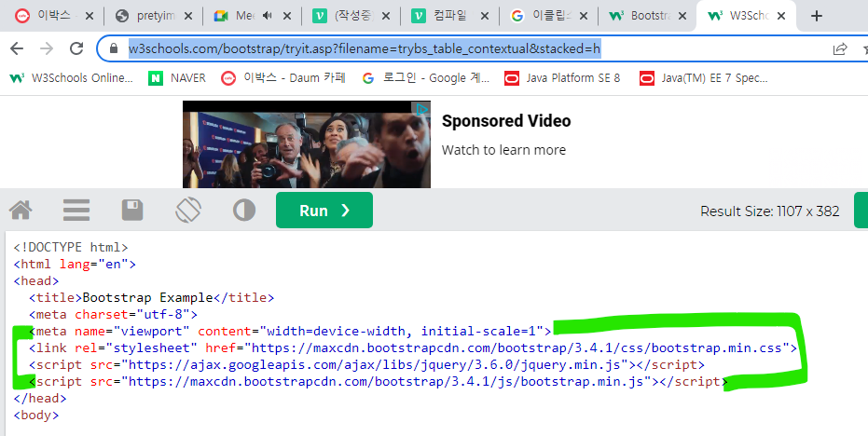Switch to the Meet browser tab
868x436 pixels.
243,16
